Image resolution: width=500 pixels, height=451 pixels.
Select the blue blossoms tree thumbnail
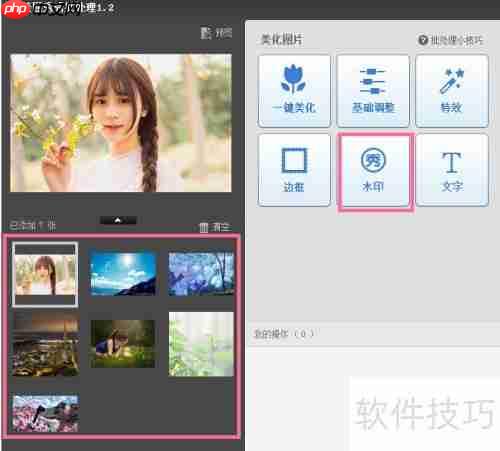[201, 274]
